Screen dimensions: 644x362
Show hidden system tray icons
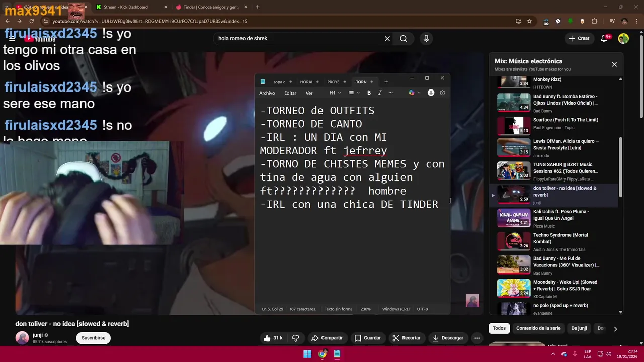553,354
